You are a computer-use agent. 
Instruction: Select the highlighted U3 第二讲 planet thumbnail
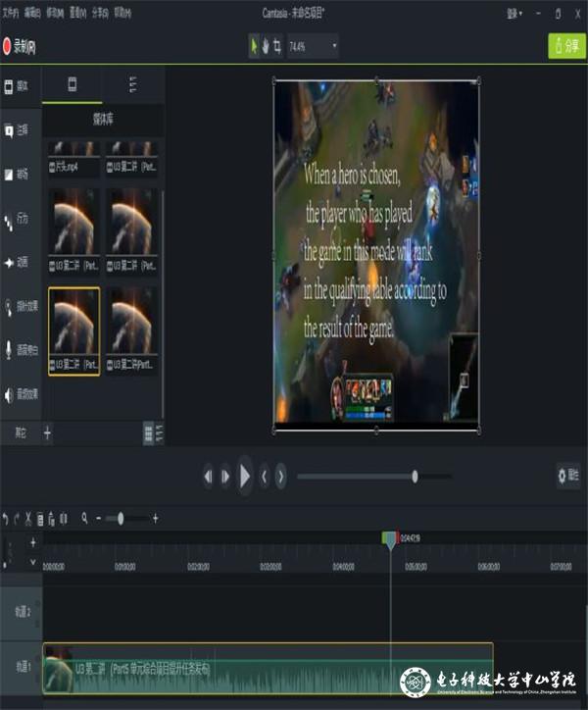tap(73, 331)
